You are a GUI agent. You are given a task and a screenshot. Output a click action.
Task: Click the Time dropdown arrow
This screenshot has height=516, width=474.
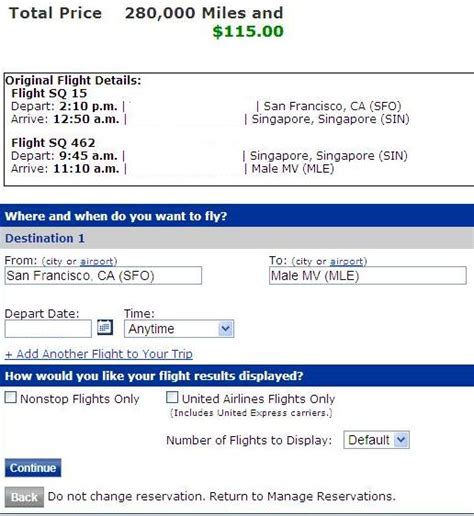pyautogui.click(x=226, y=329)
